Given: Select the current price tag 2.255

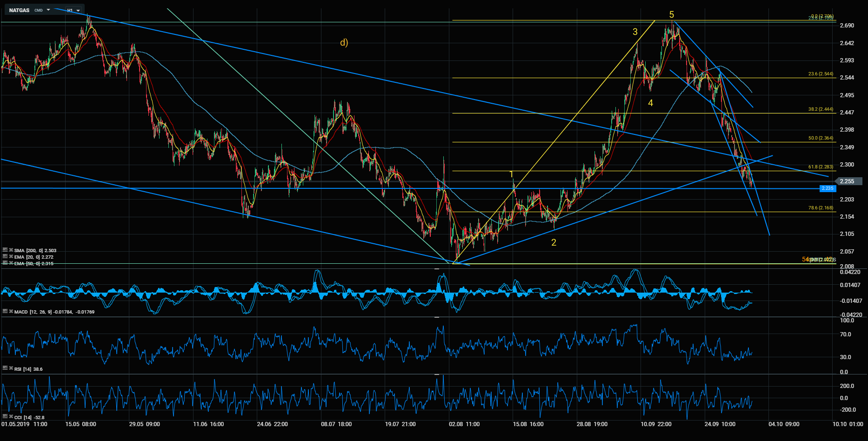Looking at the screenshot, I should click(849, 181).
